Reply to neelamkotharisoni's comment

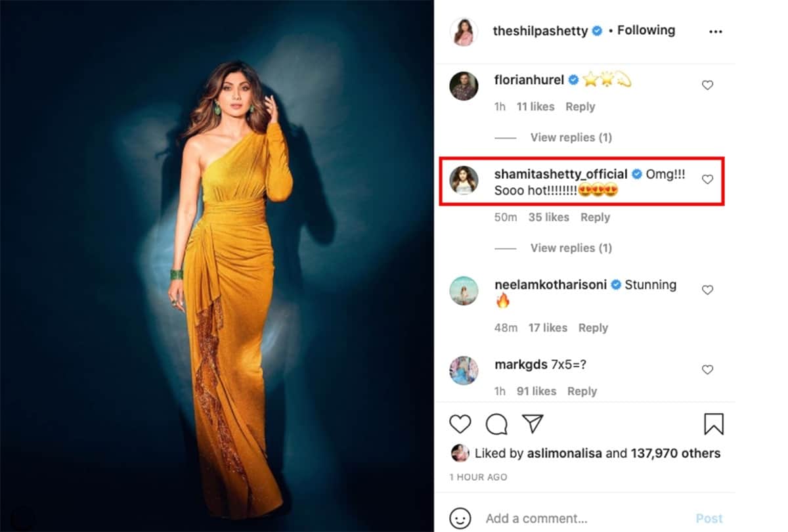pyautogui.click(x=593, y=328)
